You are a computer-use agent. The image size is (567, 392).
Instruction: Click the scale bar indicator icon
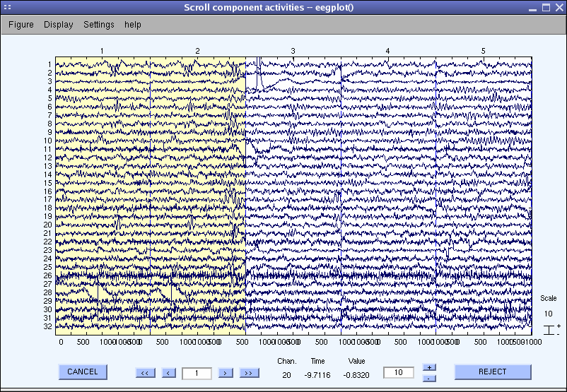(549, 329)
